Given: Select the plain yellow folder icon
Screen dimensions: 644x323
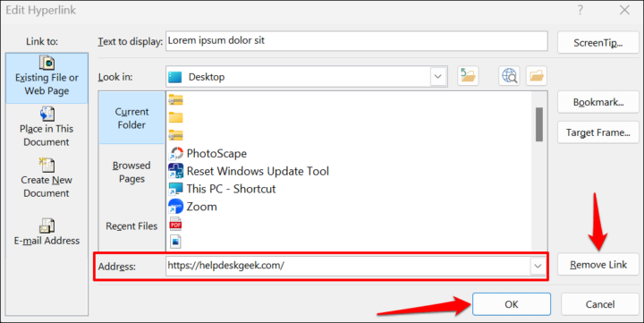Looking at the screenshot, I should point(176,117).
